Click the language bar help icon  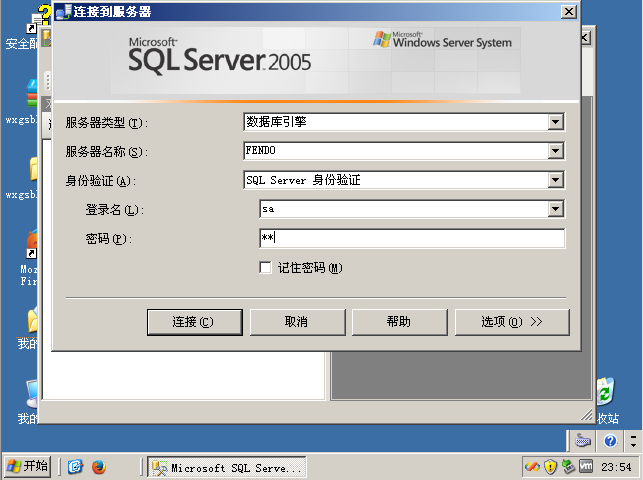pyautogui.click(x=610, y=441)
